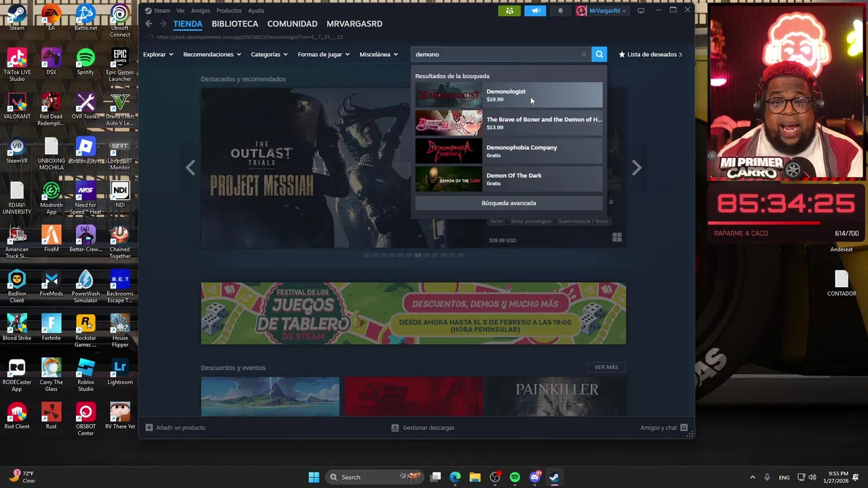Click Añadir un producto
Screen dimensions: 868x488
(x=176, y=428)
